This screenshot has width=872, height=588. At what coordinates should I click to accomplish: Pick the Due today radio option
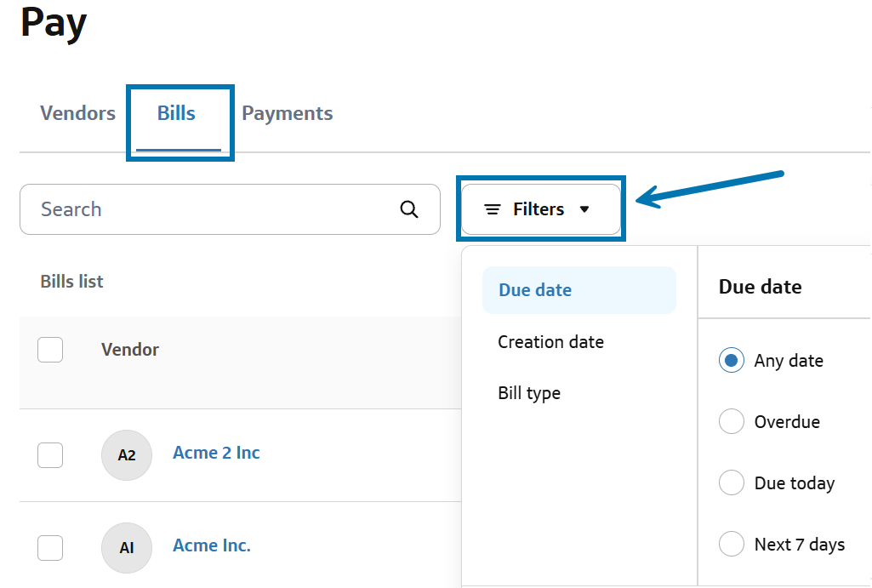732,483
